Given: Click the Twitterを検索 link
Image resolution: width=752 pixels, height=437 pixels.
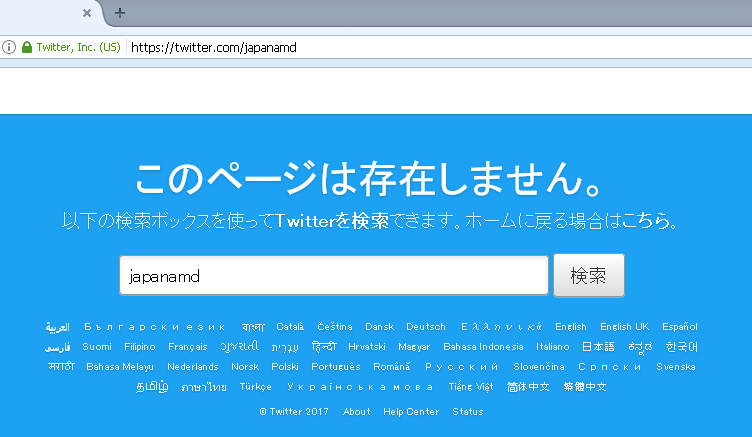Looking at the screenshot, I should pyautogui.click(x=332, y=221).
